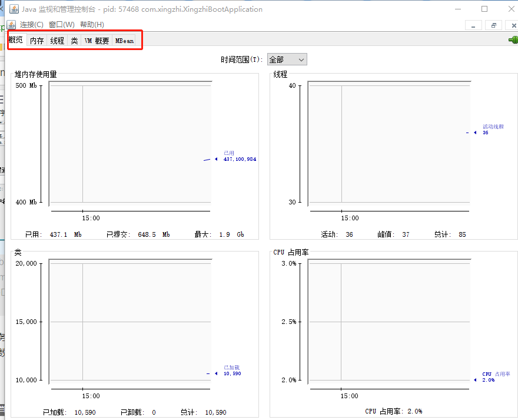
Task: Click the green connection status plug icon
Action: click(x=513, y=39)
